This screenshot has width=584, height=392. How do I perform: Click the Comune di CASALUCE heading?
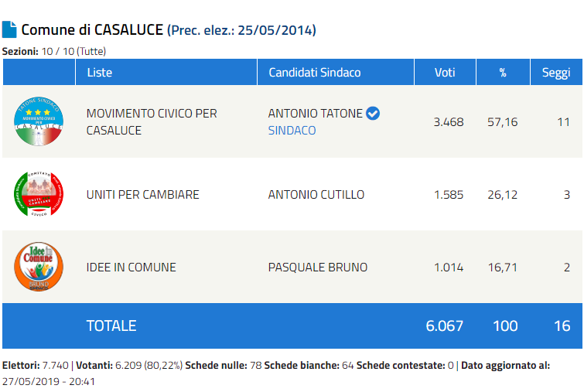(92, 30)
